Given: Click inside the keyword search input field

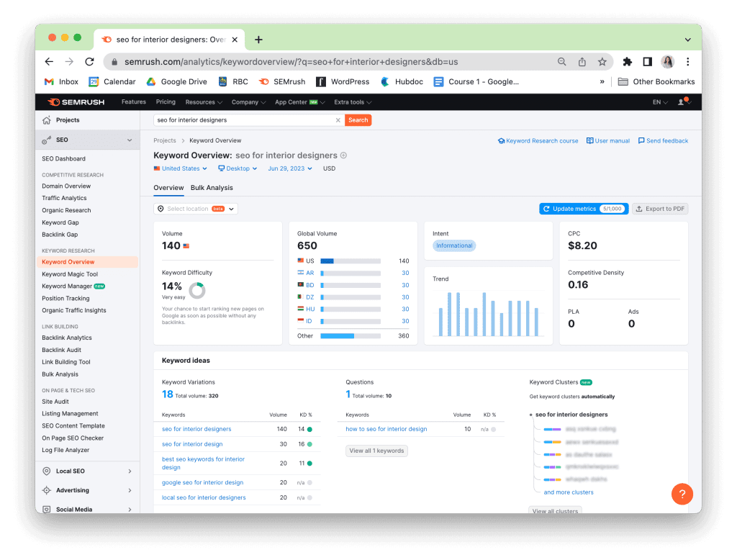Looking at the screenshot, I should click(x=243, y=120).
